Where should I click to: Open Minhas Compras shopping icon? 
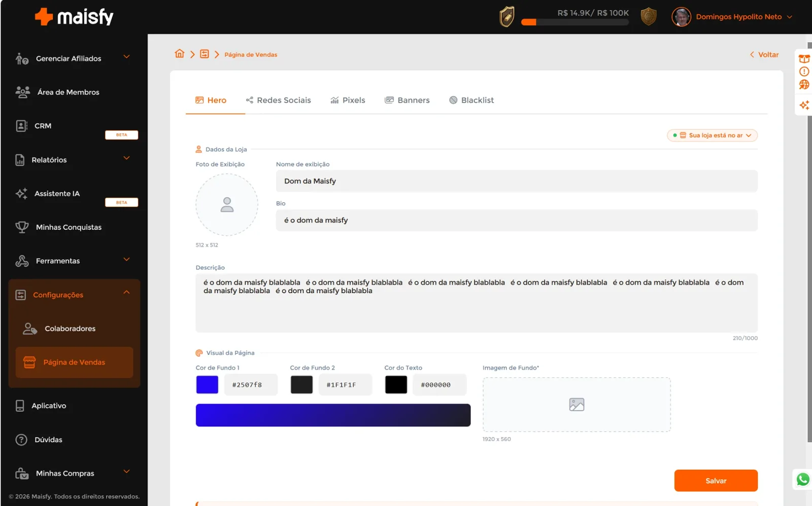(x=22, y=474)
